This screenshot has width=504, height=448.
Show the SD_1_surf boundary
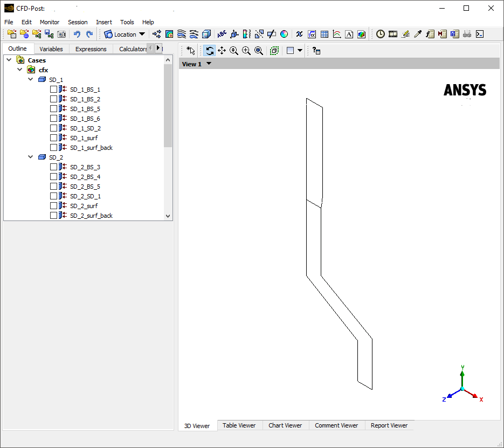point(54,137)
